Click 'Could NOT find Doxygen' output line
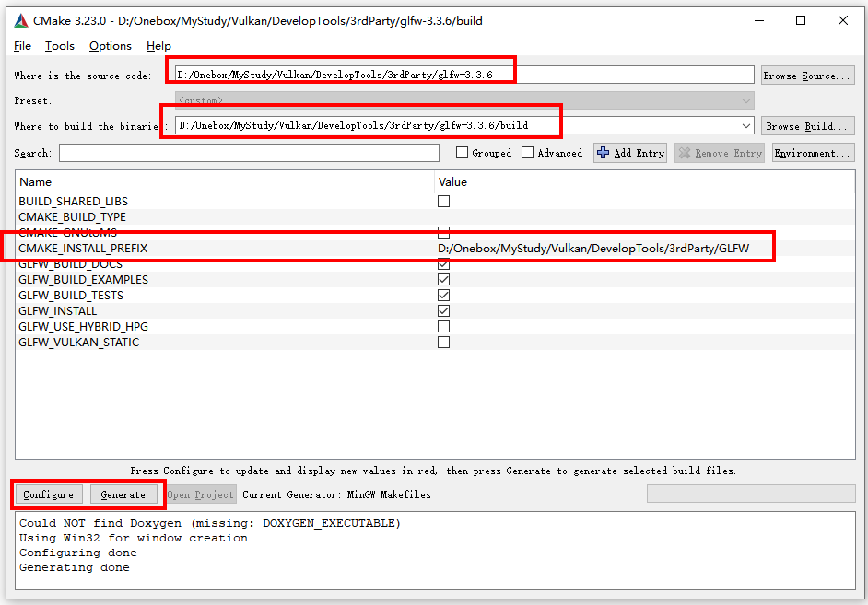Viewport: 868px width, 605px height. [210, 523]
